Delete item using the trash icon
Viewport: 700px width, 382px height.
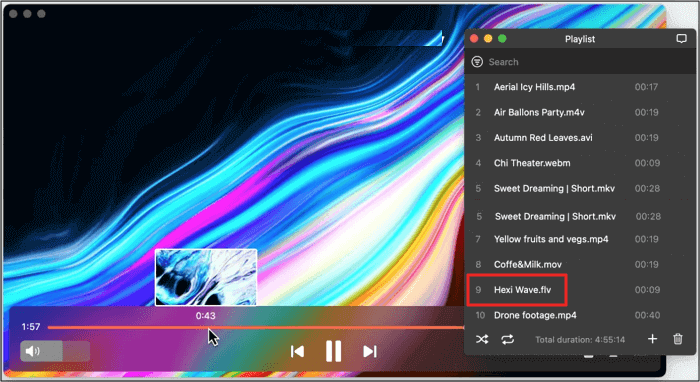(x=678, y=339)
